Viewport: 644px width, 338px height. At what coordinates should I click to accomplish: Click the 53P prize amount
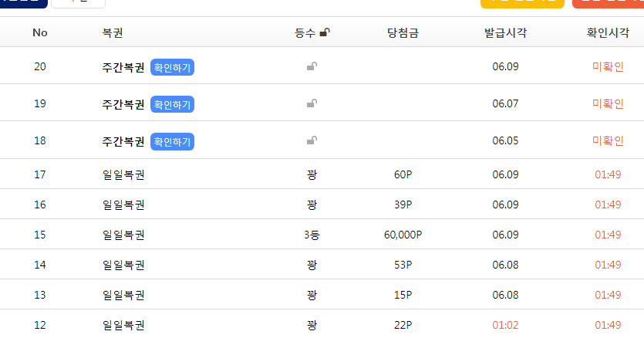403,265
